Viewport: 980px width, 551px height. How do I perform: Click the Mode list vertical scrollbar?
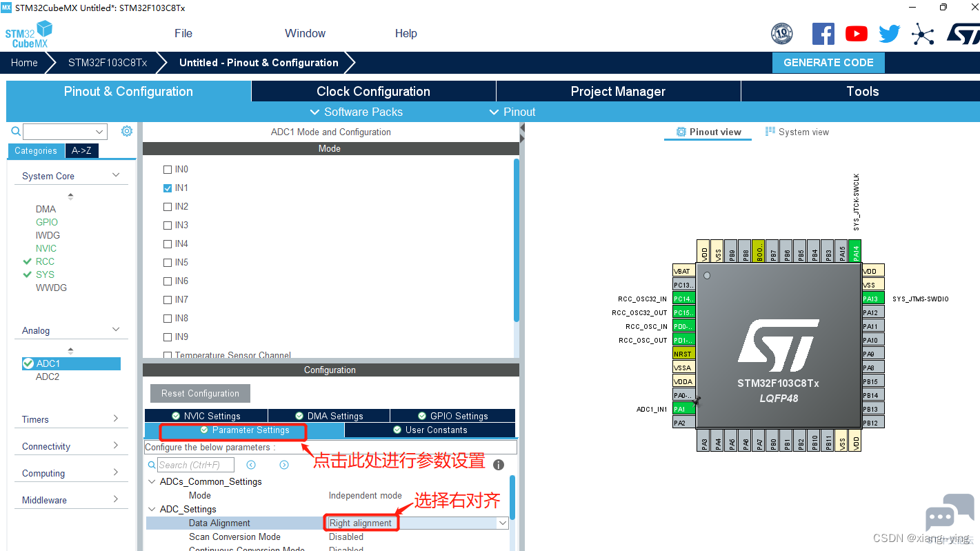[517, 240]
